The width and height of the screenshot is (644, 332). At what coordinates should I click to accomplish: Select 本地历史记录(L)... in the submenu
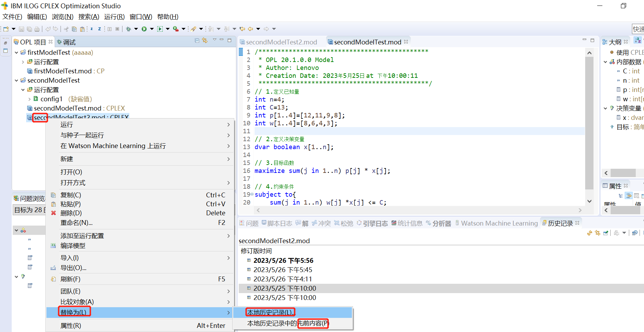293,312
